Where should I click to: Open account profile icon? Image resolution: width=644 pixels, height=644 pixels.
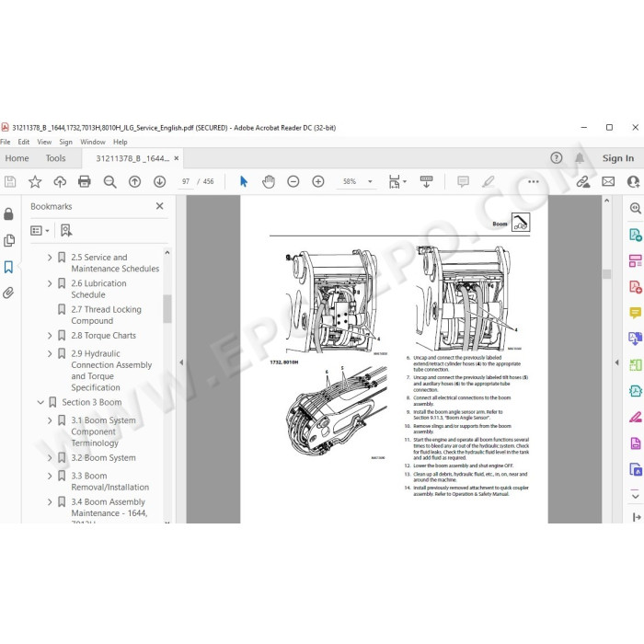(633, 181)
